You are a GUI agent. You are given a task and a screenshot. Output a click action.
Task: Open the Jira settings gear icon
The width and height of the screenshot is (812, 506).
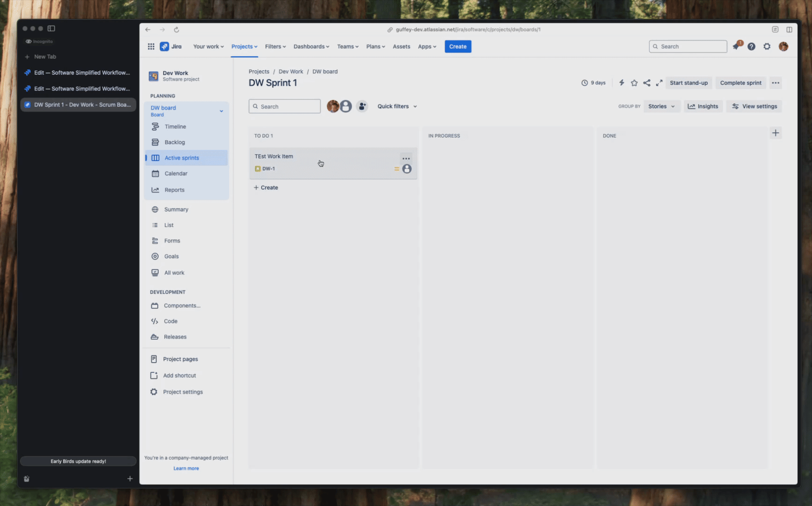(767, 46)
